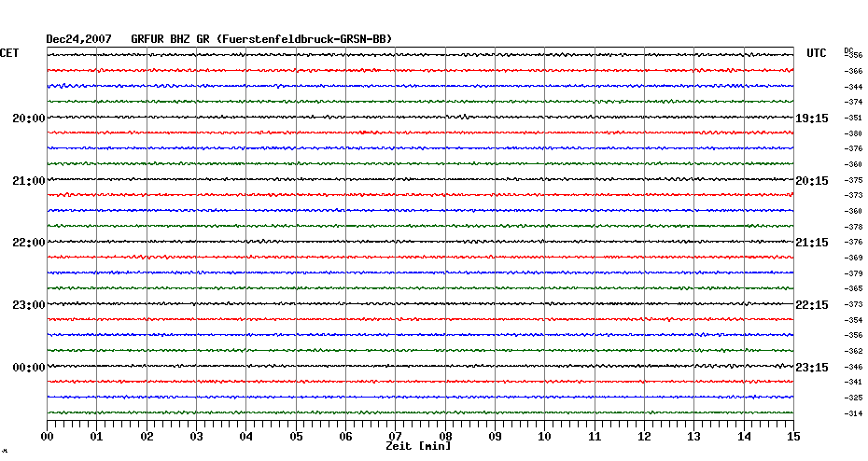Select the 00:00 CET time label
Viewport: 868px width, 461px height.
point(29,368)
